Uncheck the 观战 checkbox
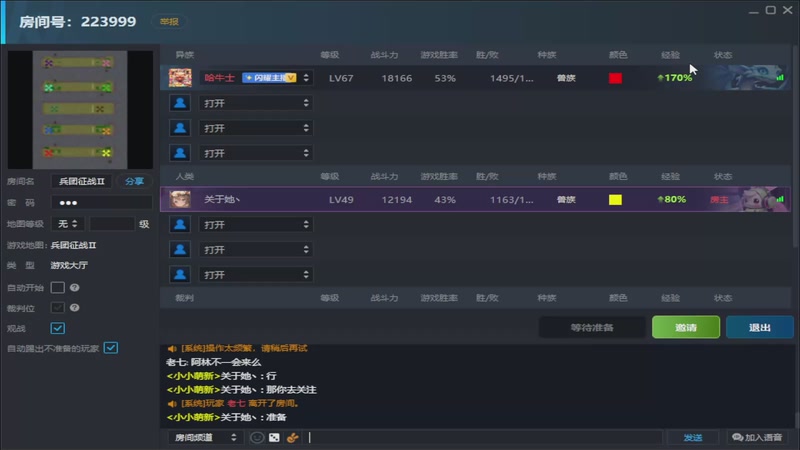The width and height of the screenshot is (800, 450). [58, 328]
